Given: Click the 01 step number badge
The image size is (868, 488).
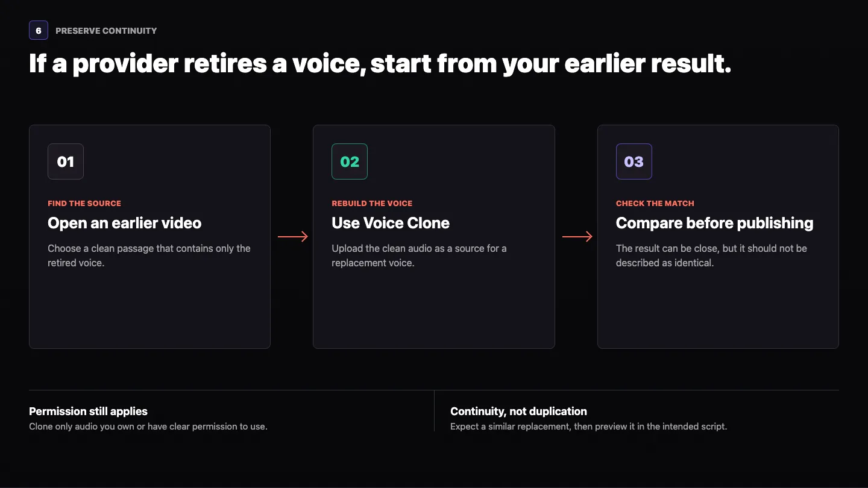Looking at the screenshot, I should pos(66,161).
